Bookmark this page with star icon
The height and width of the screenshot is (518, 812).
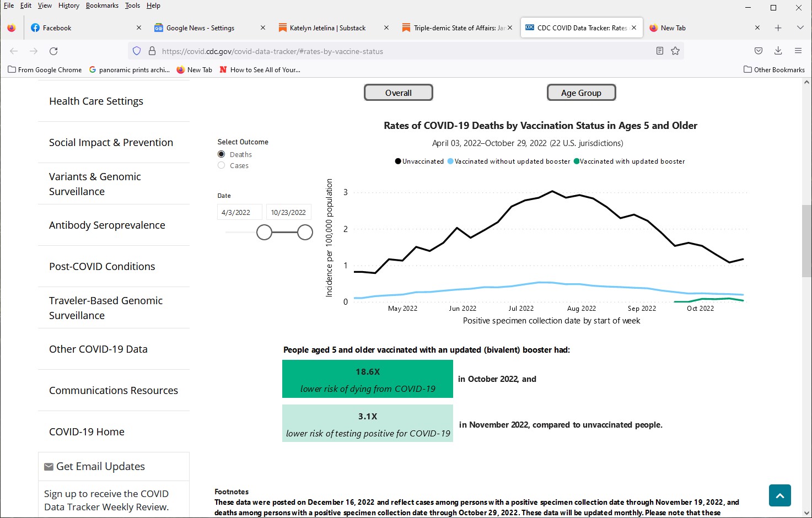[675, 51]
